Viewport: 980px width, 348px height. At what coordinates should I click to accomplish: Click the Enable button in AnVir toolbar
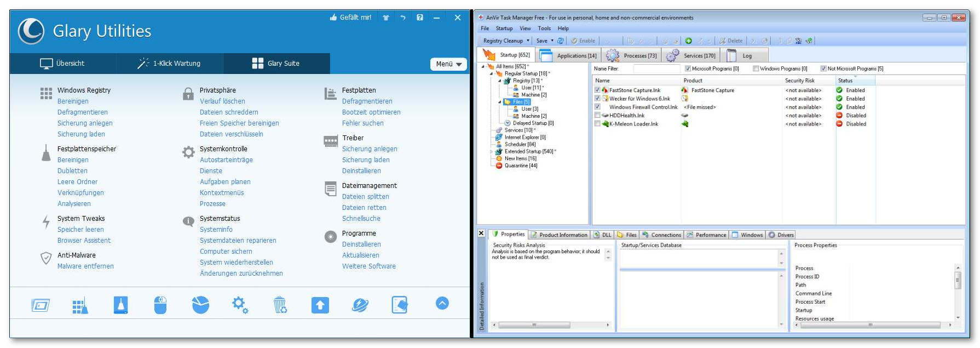[583, 41]
